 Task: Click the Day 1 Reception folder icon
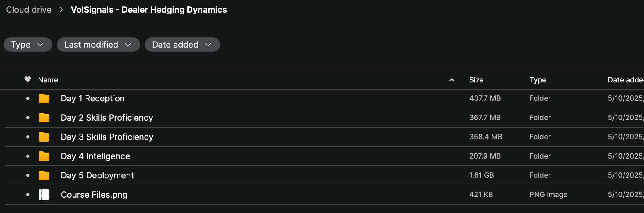tap(44, 98)
